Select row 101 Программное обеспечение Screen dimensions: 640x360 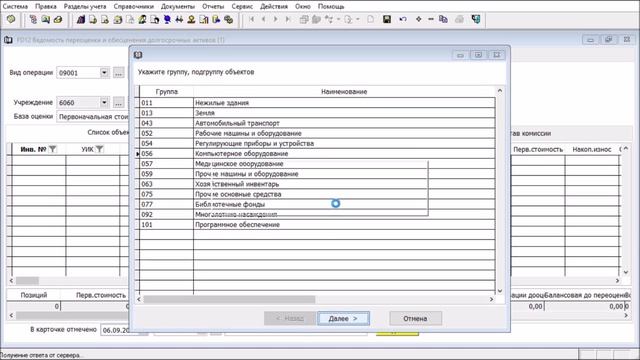317,225
